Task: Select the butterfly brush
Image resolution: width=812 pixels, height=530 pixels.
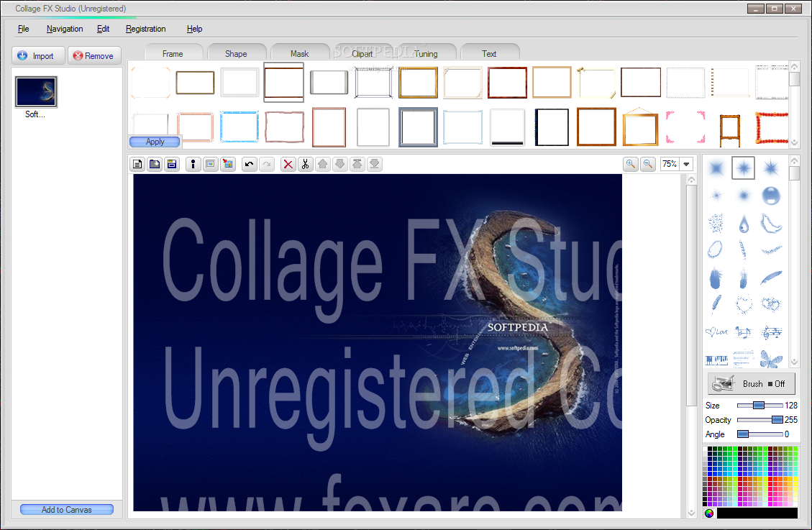Action: click(771, 359)
